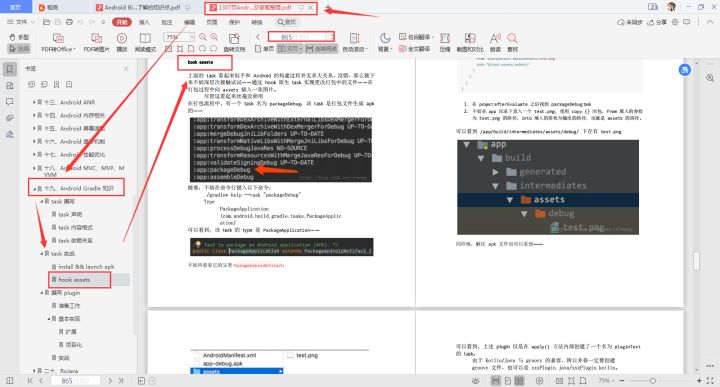Toggle Night/Background (背景) mode
The width and height of the screenshot is (720, 387).
pos(385,43)
